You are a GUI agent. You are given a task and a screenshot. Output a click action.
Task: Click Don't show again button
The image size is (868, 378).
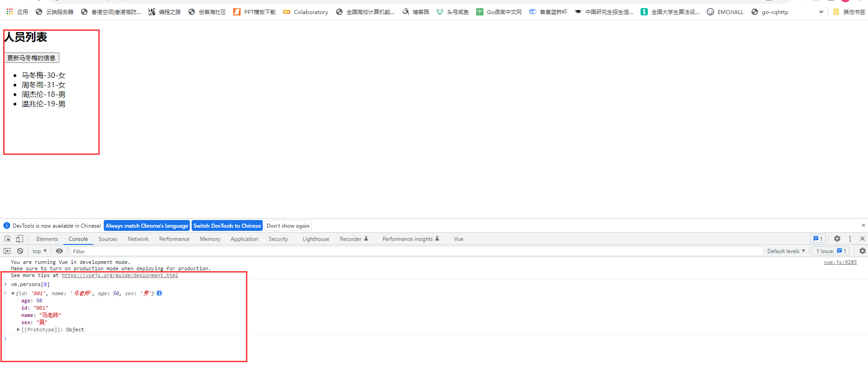point(288,225)
